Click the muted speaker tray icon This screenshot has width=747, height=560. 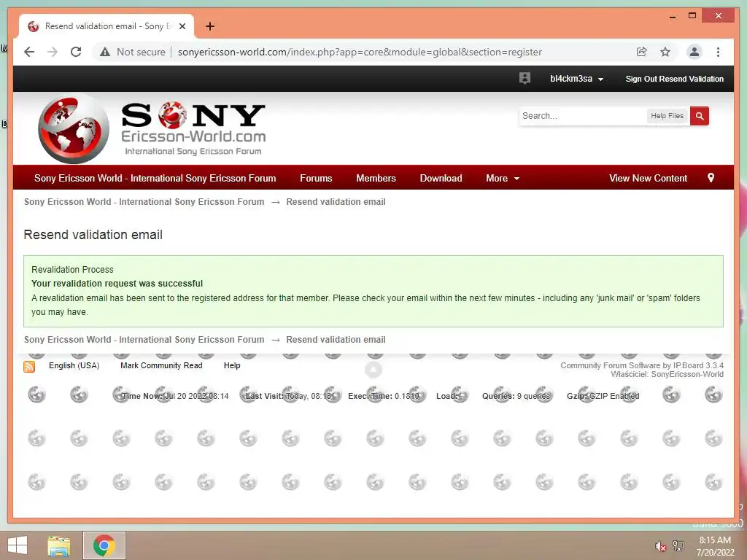tap(660, 546)
